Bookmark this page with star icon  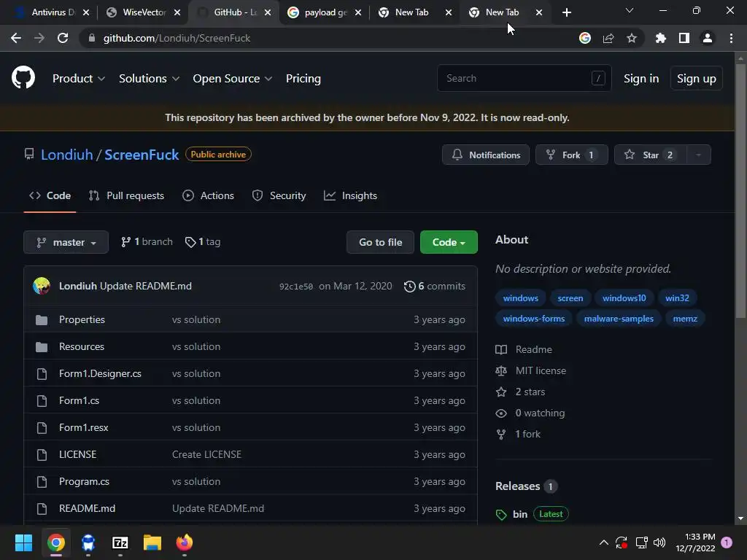point(631,38)
